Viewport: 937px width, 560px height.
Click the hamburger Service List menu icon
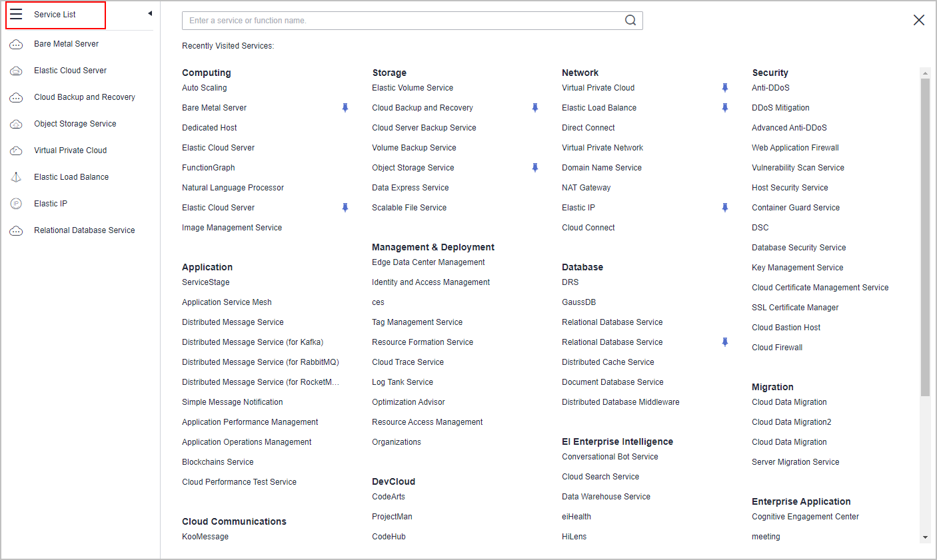tap(16, 15)
